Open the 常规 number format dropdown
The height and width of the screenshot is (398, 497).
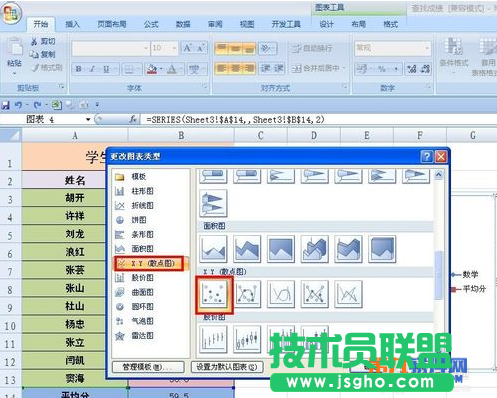tap(427, 48)
